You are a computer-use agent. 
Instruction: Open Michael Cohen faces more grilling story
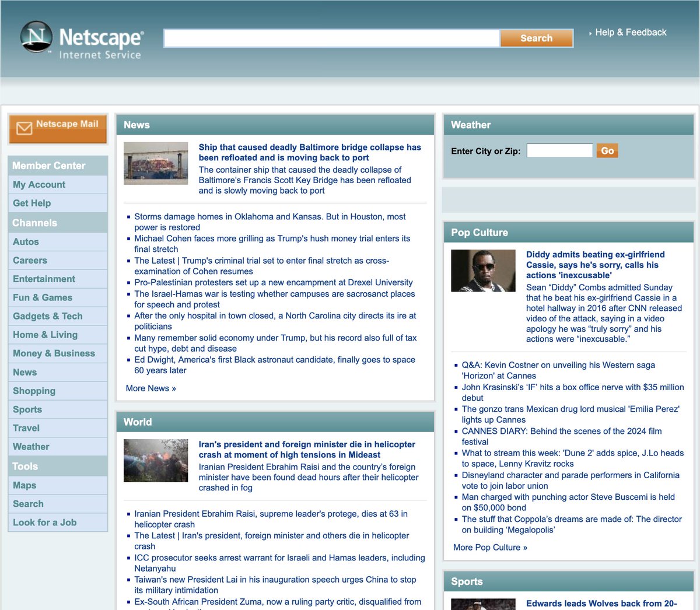coord(272,244)
